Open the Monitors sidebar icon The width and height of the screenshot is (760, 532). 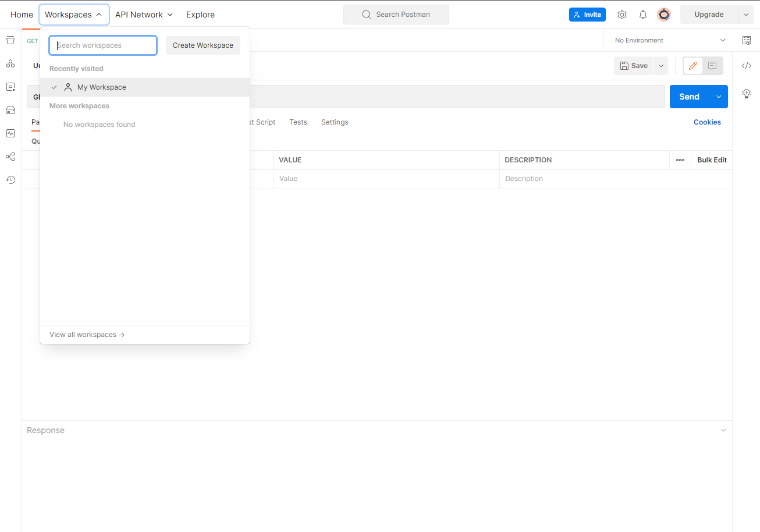point(10,133)
